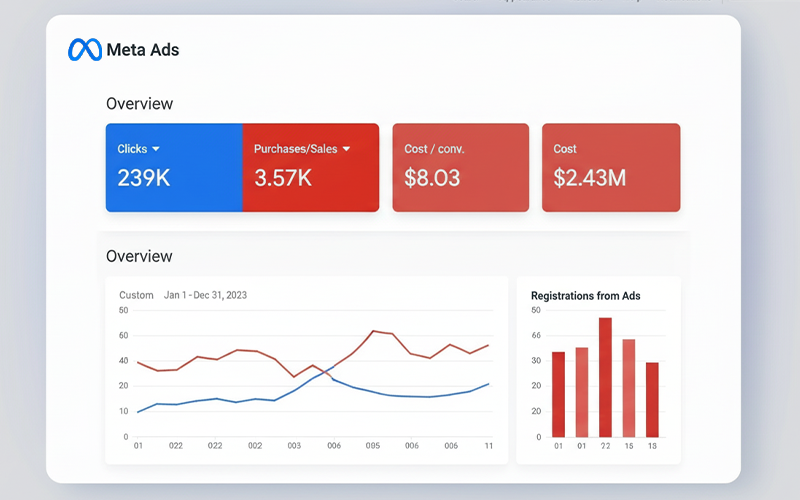Click the tallest bar labeled 22
The image size is (800, 500).
pyautogui.click(x=605, y=378)
